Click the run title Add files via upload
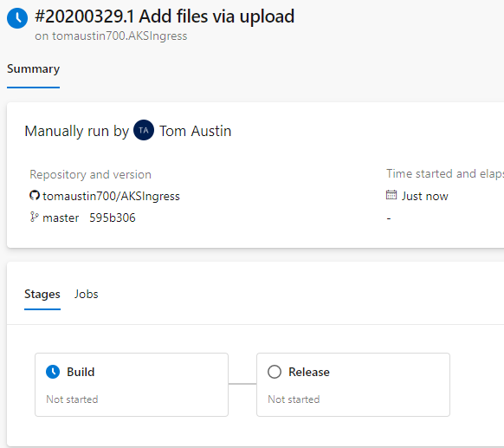The height and width of the screenshot is (448, 504). 216,16
